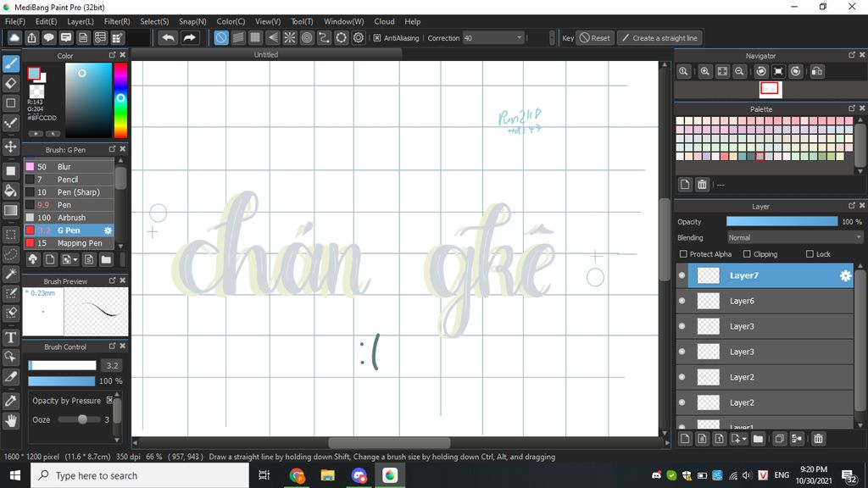
Task: Click Create a straight line button
Action: 659,38
